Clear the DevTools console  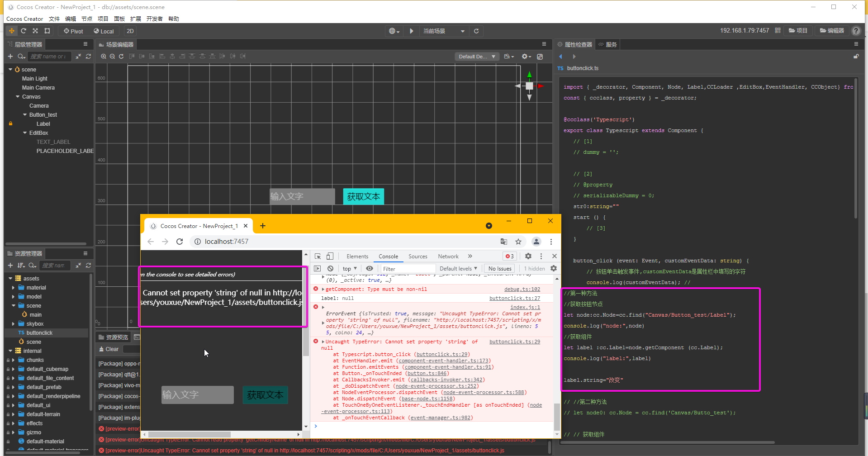tap(330, 268)
